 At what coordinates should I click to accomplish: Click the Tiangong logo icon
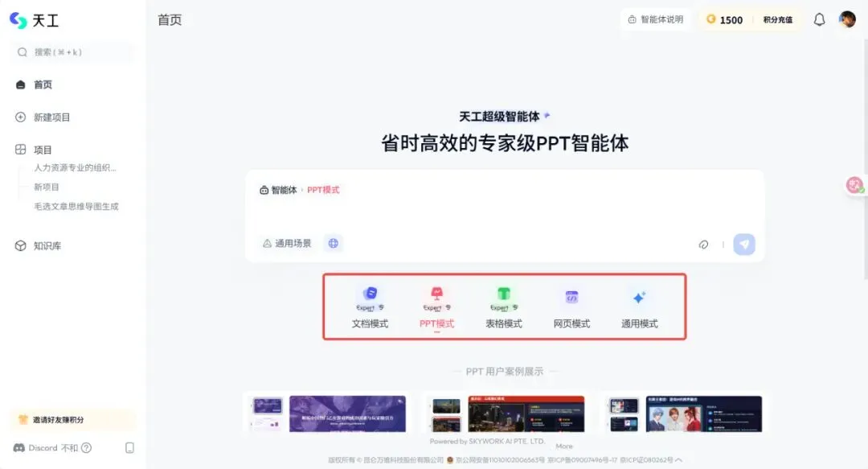click(18, 20)
